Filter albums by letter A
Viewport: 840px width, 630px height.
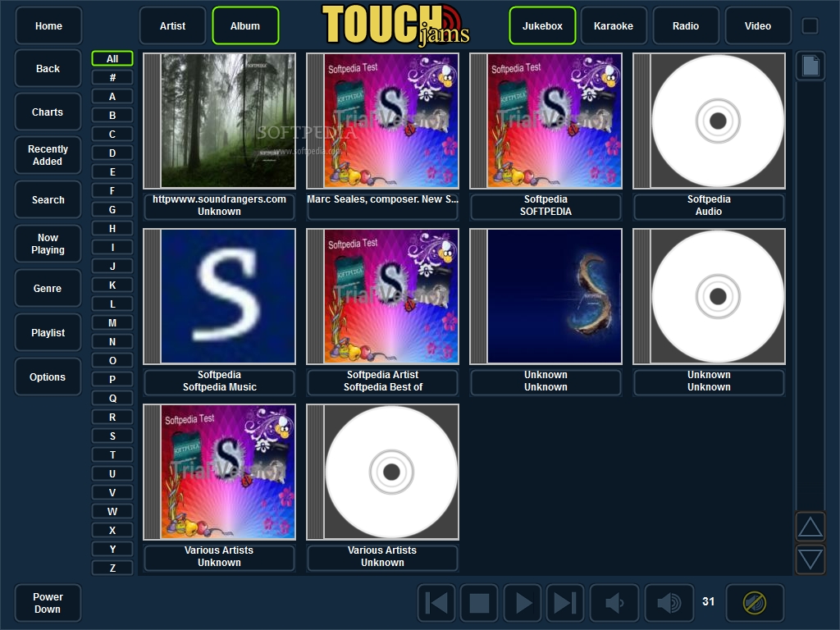112,97
